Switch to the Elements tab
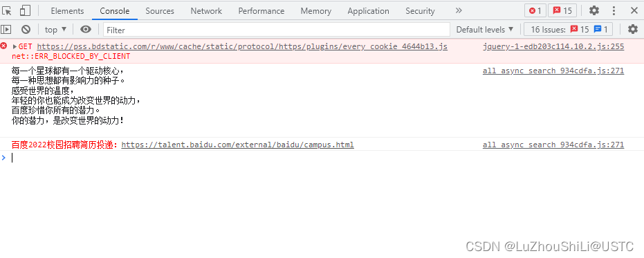Image resolution: width=644 pixels, height=258 pixels. point(67,11)
